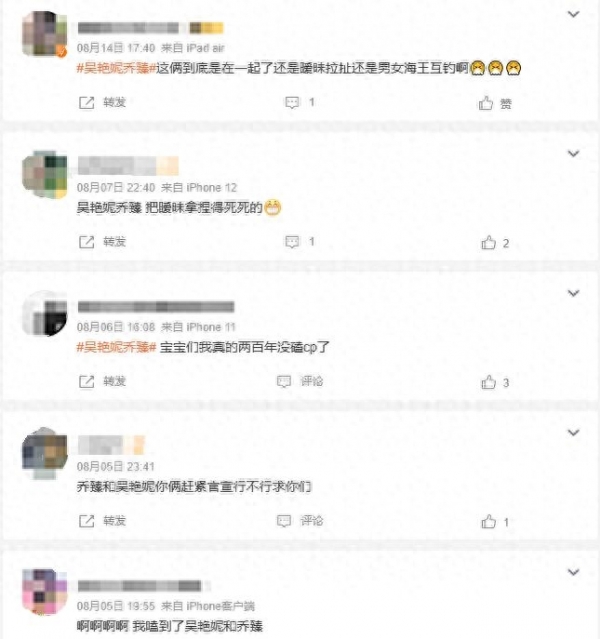
Task: Open comments on the 08月07日 post
Action: [300, 242]
